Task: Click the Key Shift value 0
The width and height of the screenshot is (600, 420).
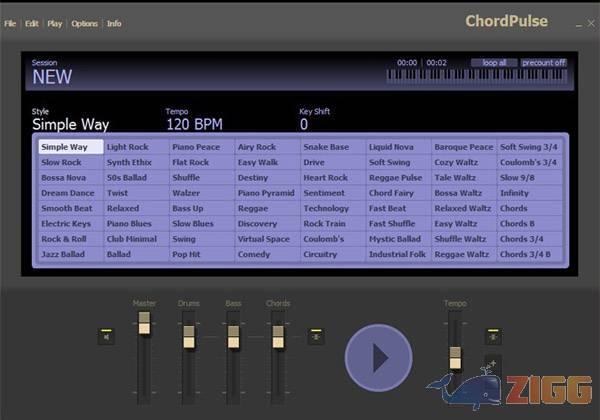Action: tap(304, 125)
